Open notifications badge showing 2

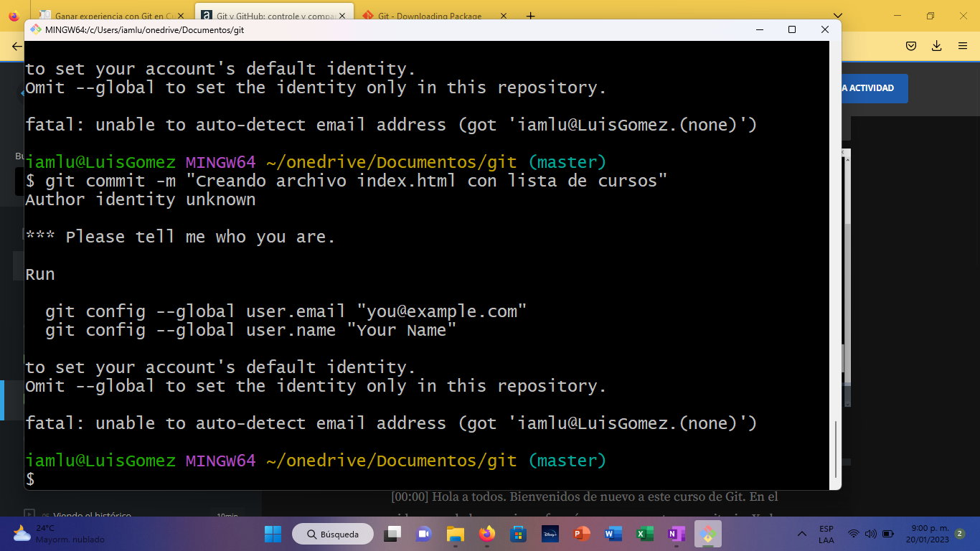pos(959,534)
